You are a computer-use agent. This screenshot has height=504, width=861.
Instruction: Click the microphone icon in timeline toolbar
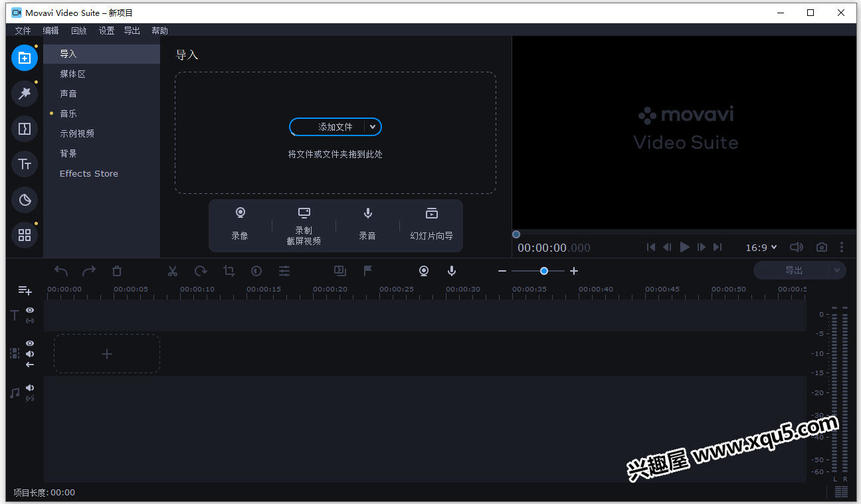click(x=452, y=271)
